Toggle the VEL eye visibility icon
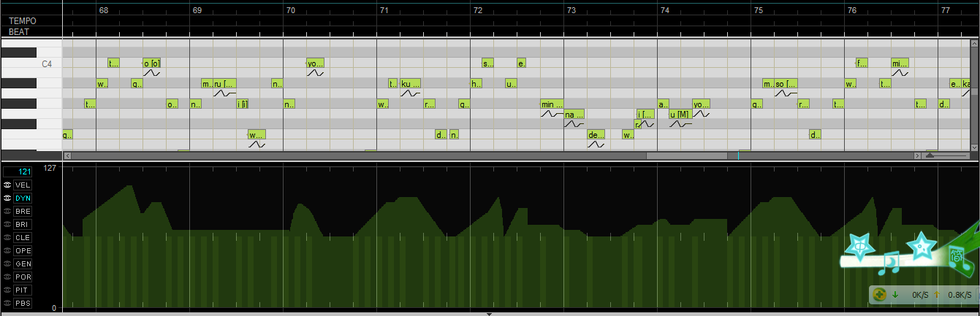Screen dimensions: 980x316 [x=7, y=185]
